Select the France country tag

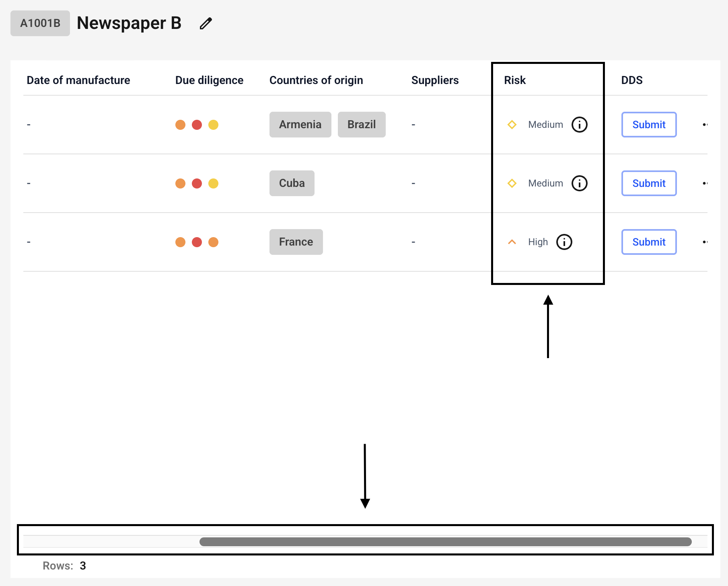[x=296, y=242]
